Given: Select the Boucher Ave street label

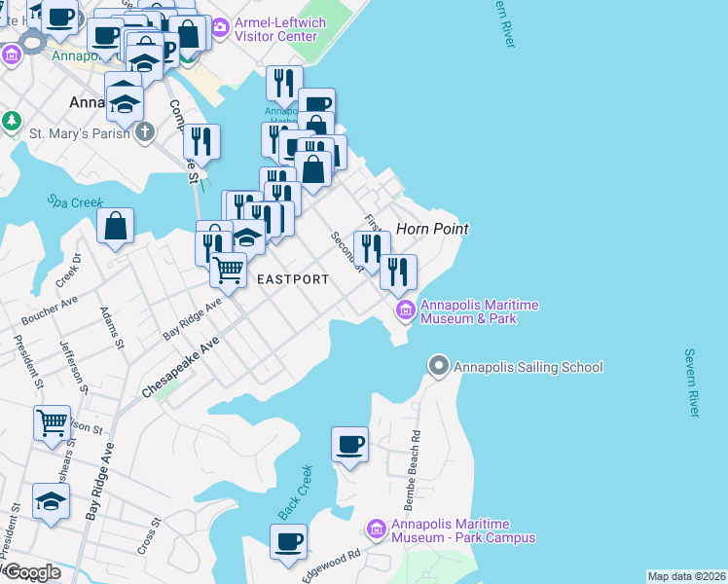Looking at the screenshot, I should point(50,310).
